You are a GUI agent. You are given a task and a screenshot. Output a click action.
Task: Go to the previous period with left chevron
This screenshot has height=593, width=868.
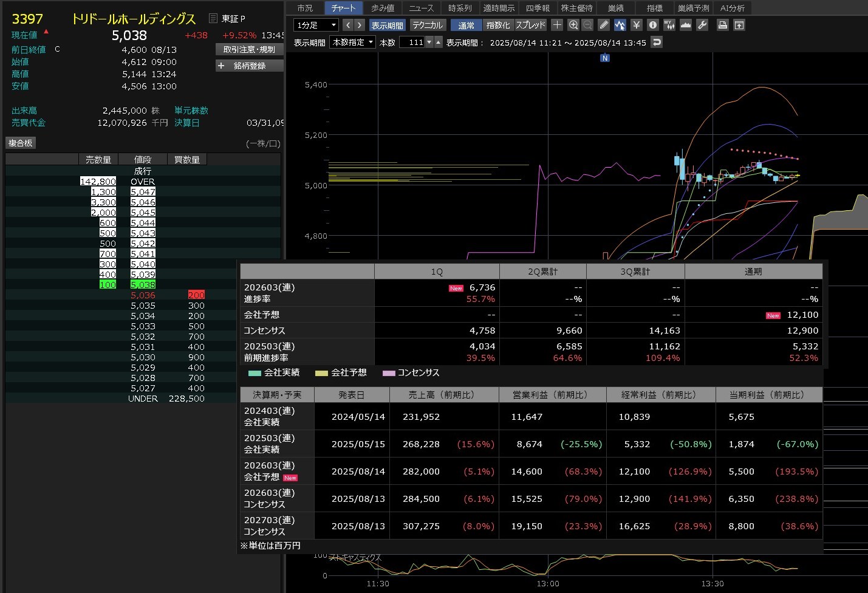click(347, 25)
